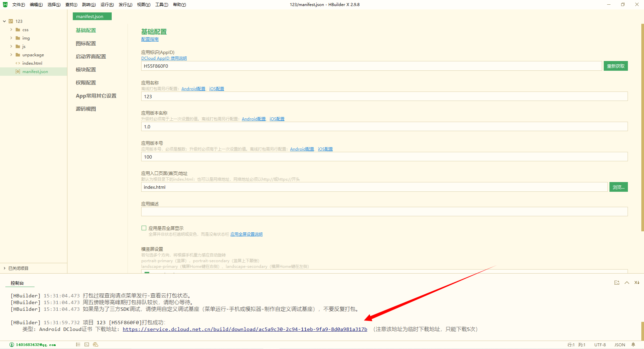This screenshot has width=644, height=349.
Task: Open the 工具(T) menu
Action: [162, 4]
